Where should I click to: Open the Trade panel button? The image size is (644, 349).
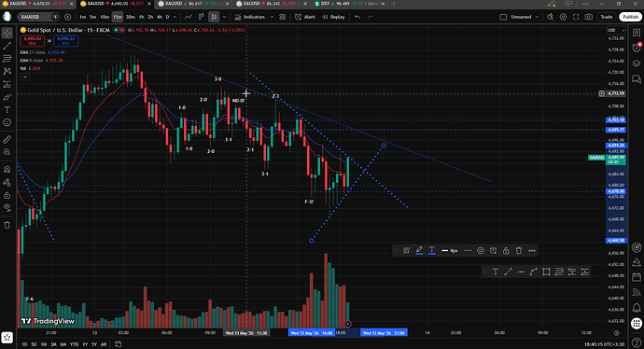tap(607, 17)
